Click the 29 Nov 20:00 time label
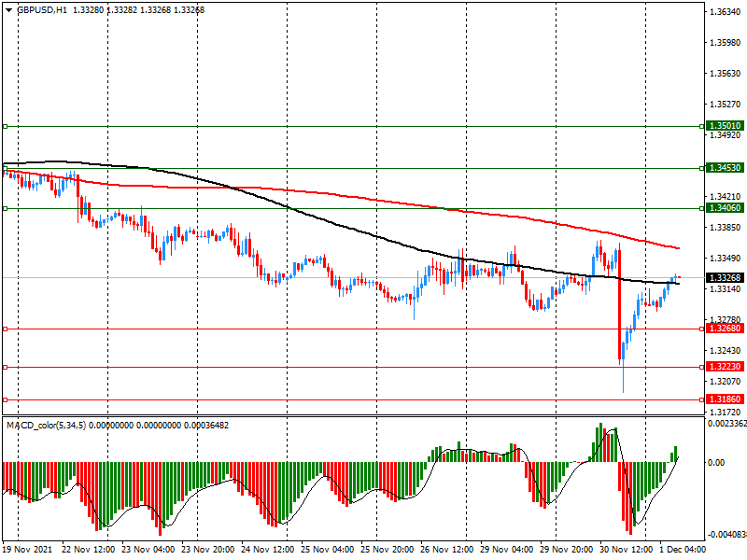 (x=567, y=550)
